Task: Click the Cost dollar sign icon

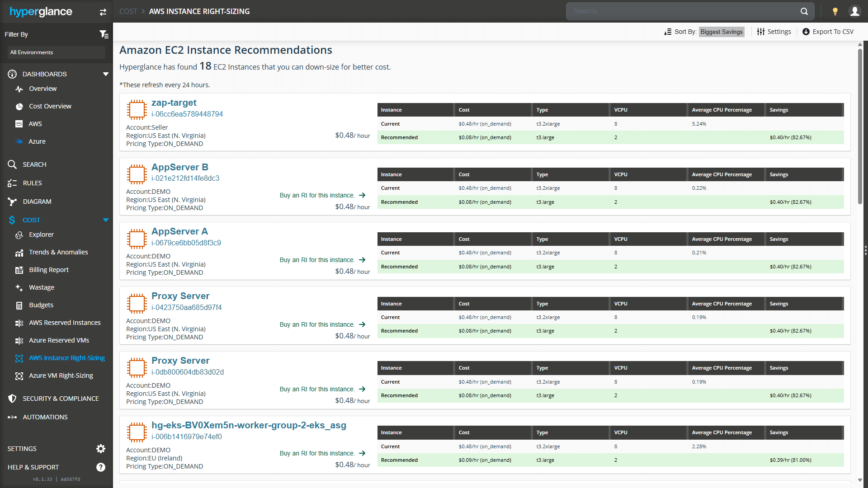Action: point(12,220)
